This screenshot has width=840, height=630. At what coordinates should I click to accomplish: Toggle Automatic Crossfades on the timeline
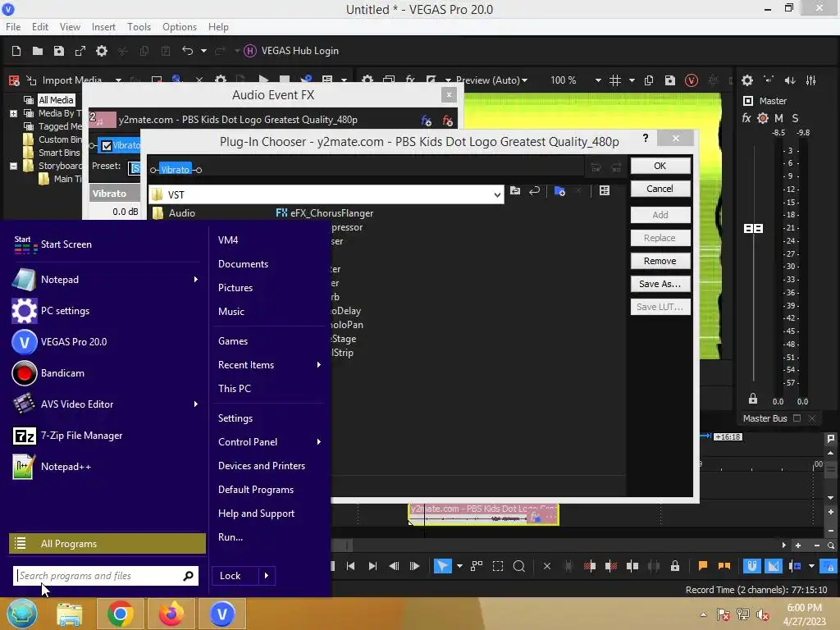tap(774, 566)
